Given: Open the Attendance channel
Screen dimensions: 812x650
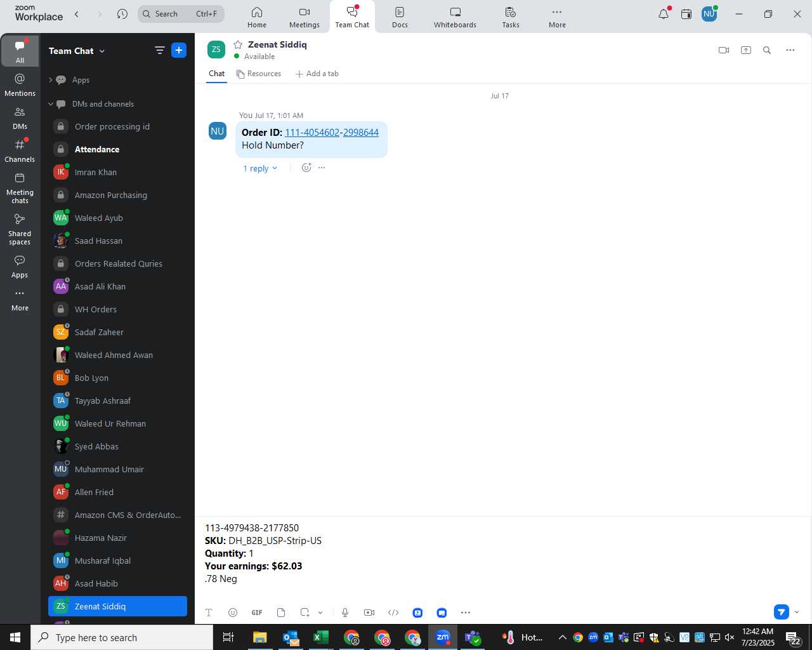Looking at the screenshot, I should click(x=118, y=149).
